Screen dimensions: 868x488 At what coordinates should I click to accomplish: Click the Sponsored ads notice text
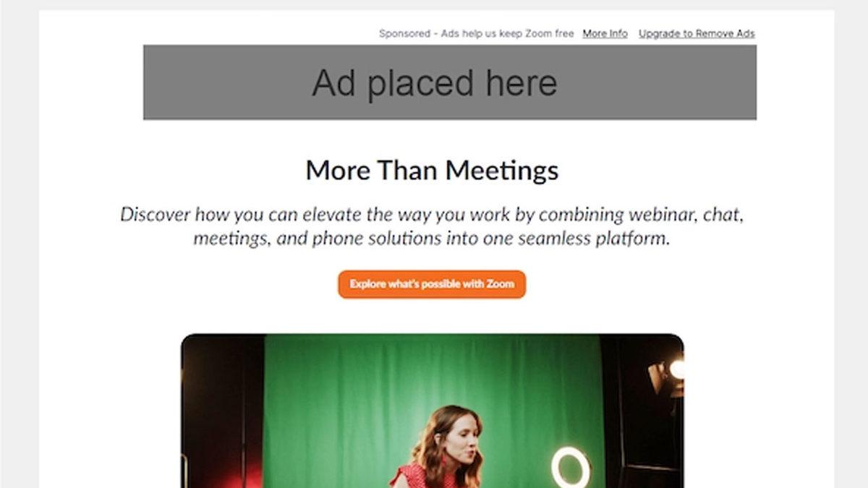[476, 33]
